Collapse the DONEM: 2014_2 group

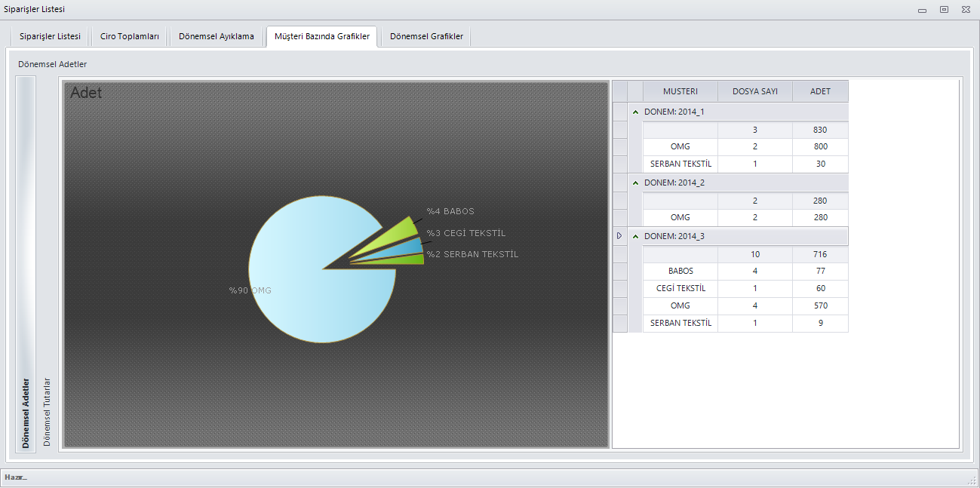coord(636,183)
